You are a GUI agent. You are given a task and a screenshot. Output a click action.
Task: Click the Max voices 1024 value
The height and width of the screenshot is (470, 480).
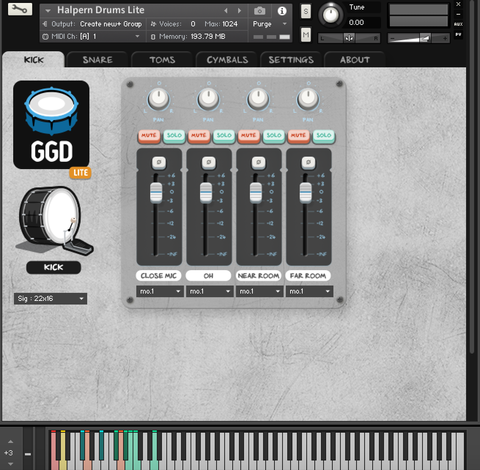click(230, 24)
